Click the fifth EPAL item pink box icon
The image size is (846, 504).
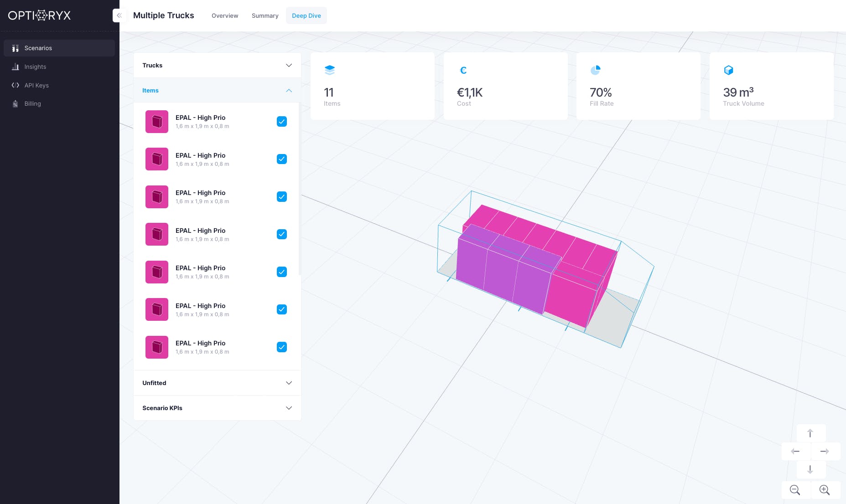click(157, 272)
